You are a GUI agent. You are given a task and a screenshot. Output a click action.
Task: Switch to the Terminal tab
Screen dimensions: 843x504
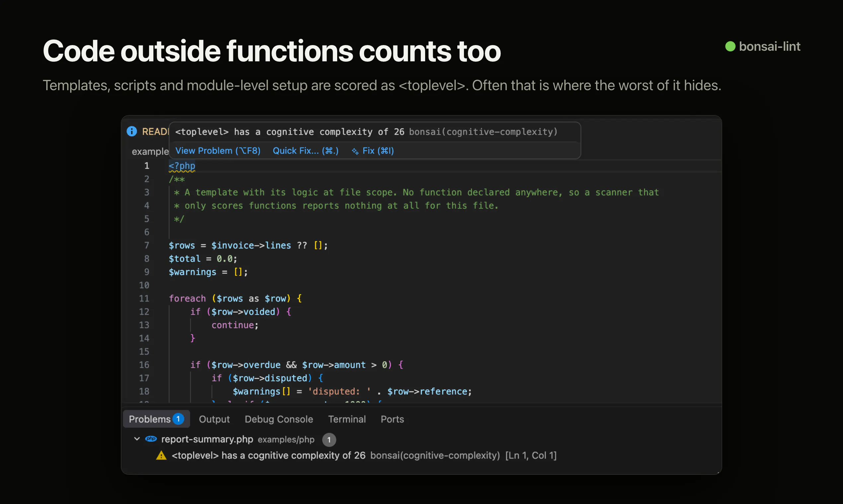click(x=347, y=419)
